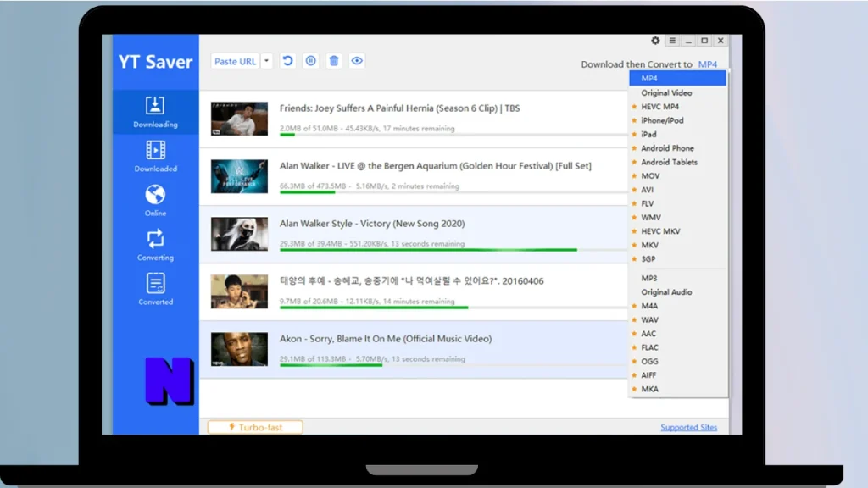Viewport: 868px width, 488px height.
Task: Click the pause all downloads icon
Action: point(311,61)
